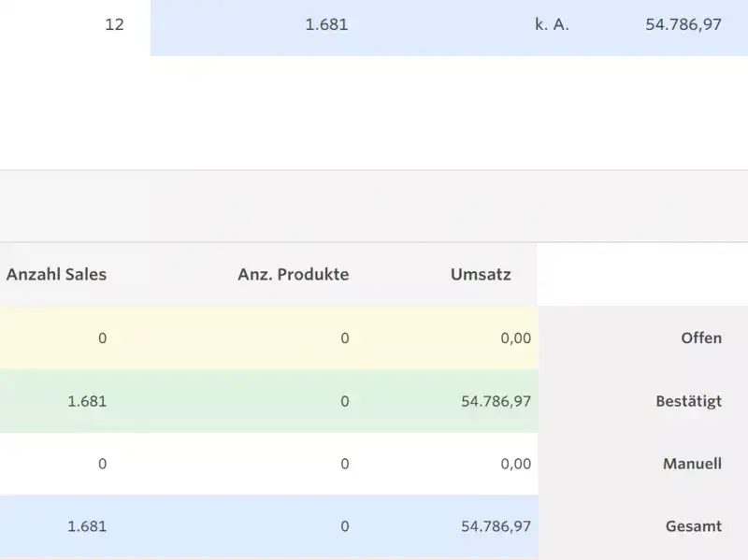The height and width of the screenshot is (560, 748).
Task: Select the Bestätigt row label
Action: 688,401
